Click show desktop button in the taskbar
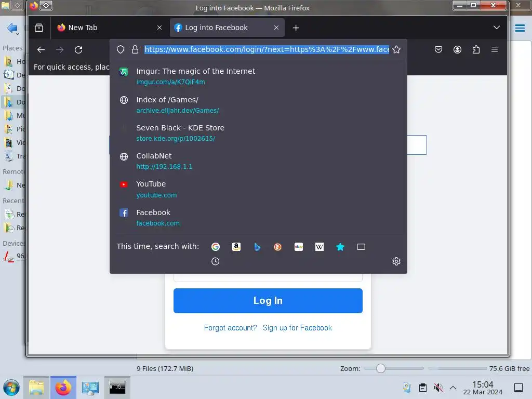The width and height of the screenshot is (532, 399). tap(518, 388)
